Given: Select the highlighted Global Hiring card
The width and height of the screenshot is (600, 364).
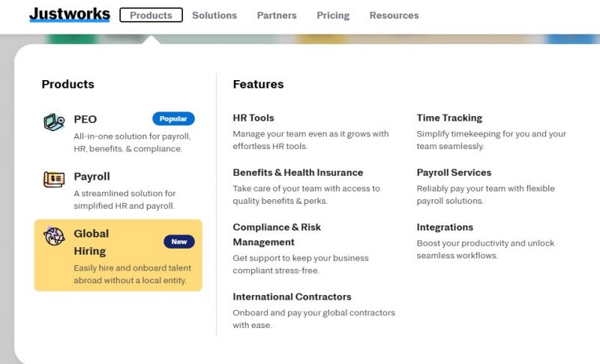Looking at the screenshot, I should (x=118, y=255).
